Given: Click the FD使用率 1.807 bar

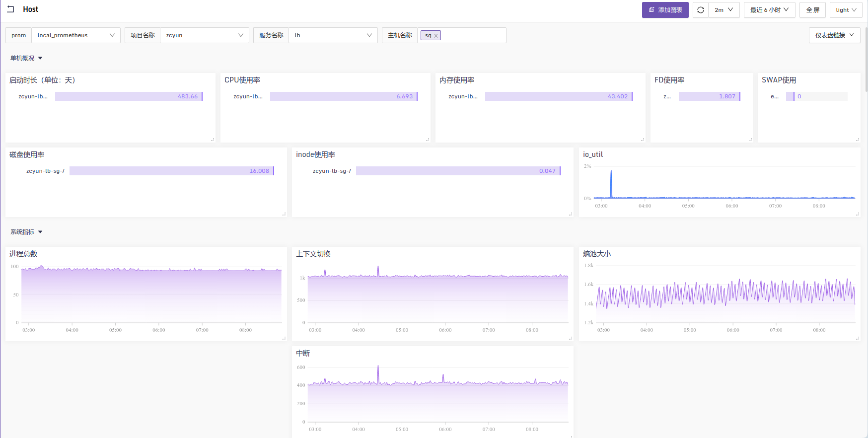Looking at the screenshot, I should (x=710, y=96).
